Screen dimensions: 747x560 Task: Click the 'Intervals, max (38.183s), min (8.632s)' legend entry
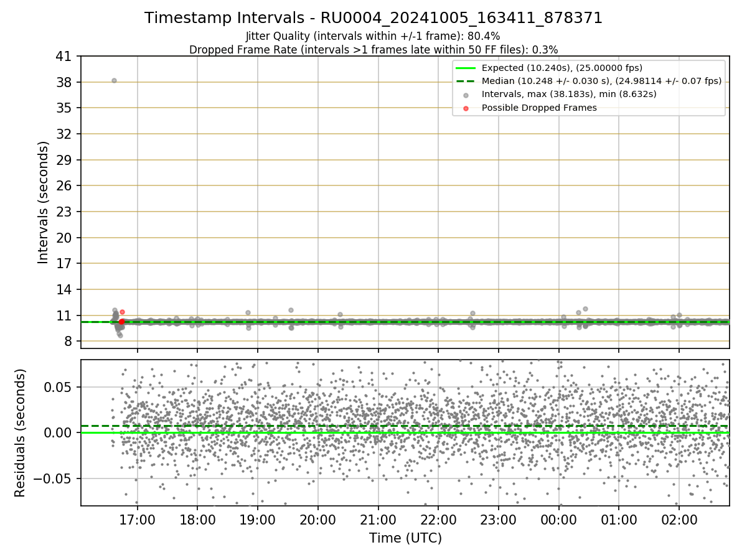(x=569, y=94)
